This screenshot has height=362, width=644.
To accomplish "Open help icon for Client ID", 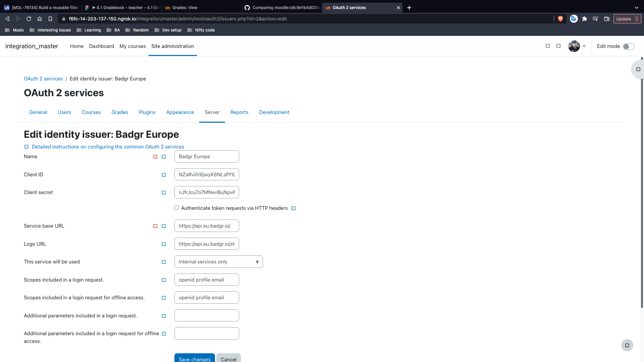I will click(164, 175).
